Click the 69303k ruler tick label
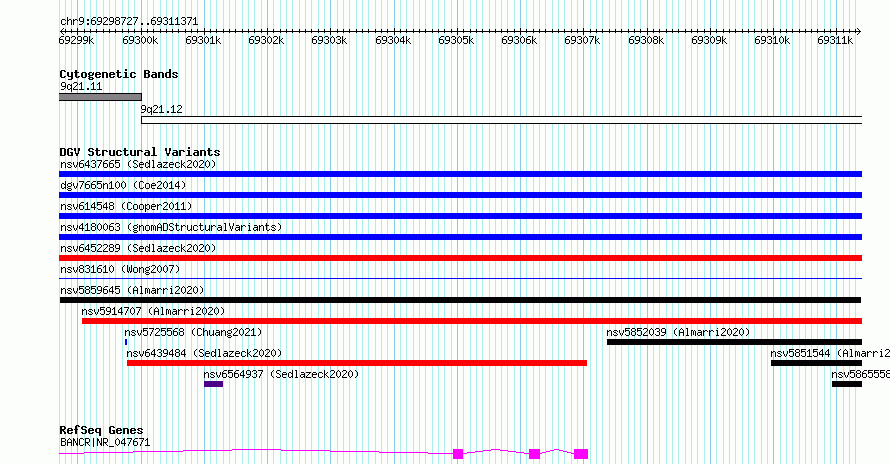The image size is (890, 464). (329, 40)
